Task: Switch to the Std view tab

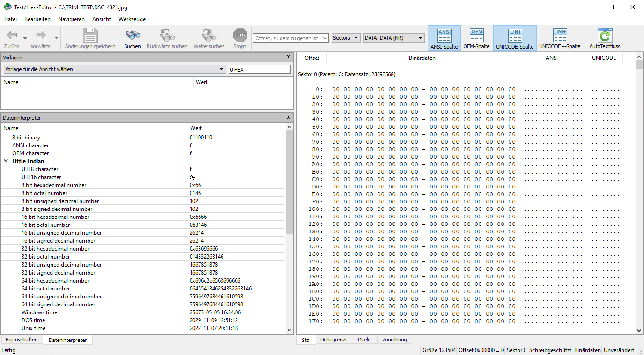Action: click(x=306, y=340)
